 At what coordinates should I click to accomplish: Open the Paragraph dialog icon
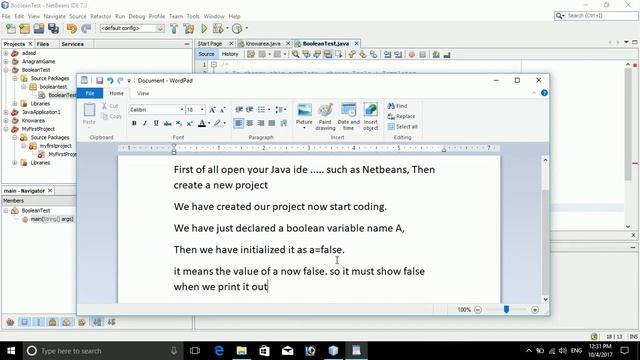click(284, 123)
